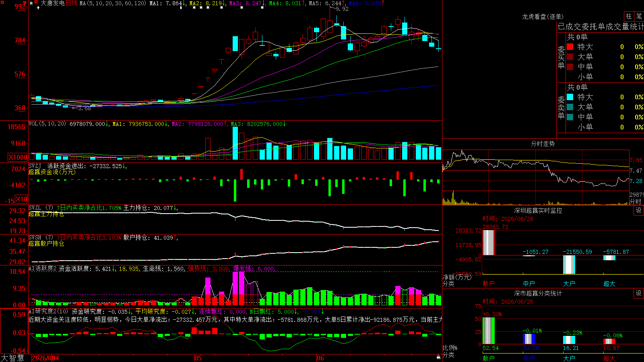Click the MA(5,10,20,30,60,120) indicator label
Image resolution: width=644 pixels, height=362 pixels.
(x=113, y=3)
